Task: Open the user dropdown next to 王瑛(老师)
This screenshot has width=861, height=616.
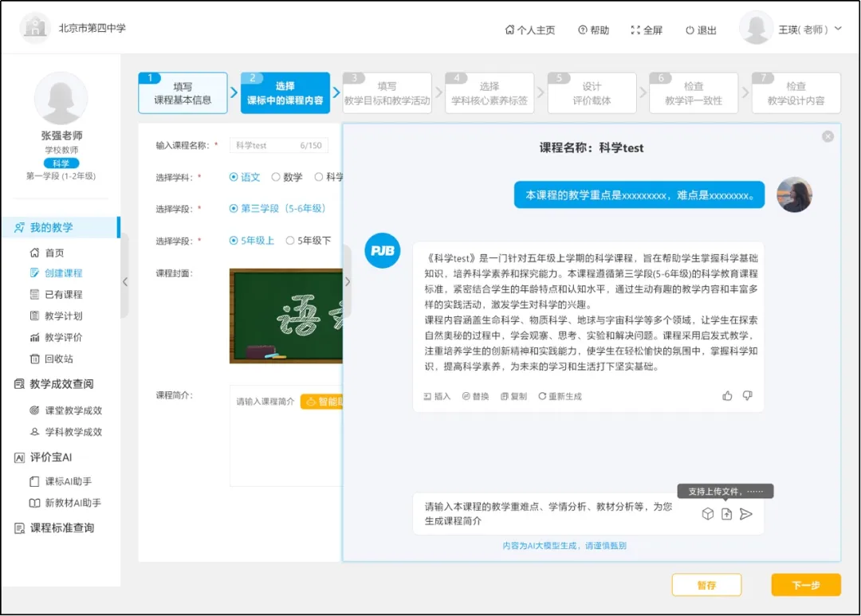Action: (x=838, y=29)
